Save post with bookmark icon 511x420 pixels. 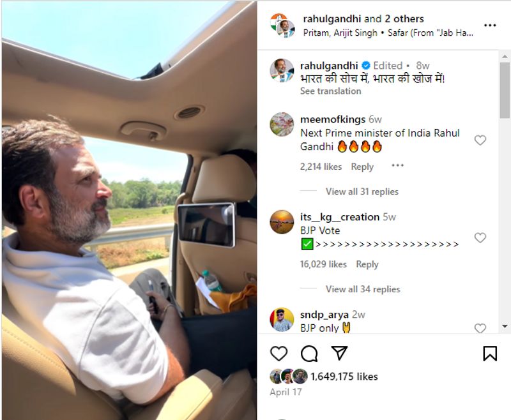click(x=490, y=354)
